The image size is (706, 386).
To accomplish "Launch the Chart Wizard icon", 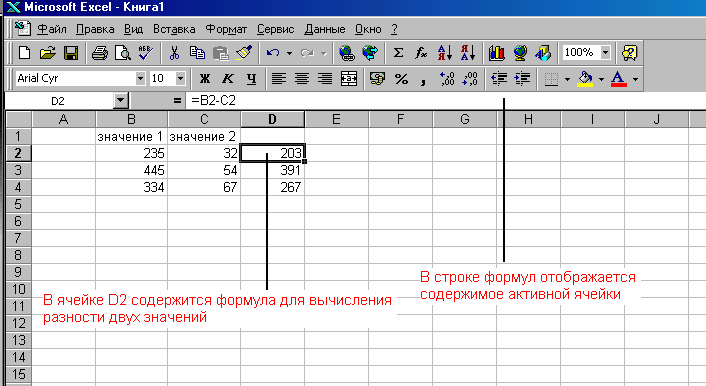I will pos(497,53).
